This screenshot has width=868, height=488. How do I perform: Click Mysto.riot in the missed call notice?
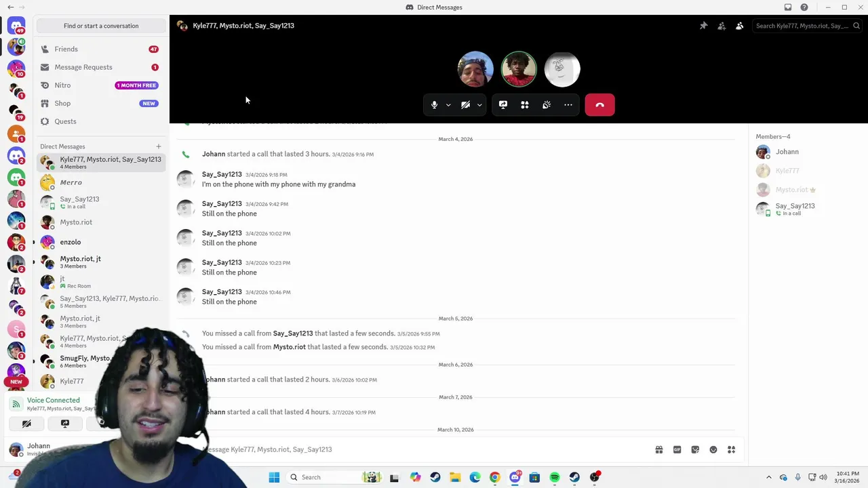pyautogui.click(x=290, y=347)
